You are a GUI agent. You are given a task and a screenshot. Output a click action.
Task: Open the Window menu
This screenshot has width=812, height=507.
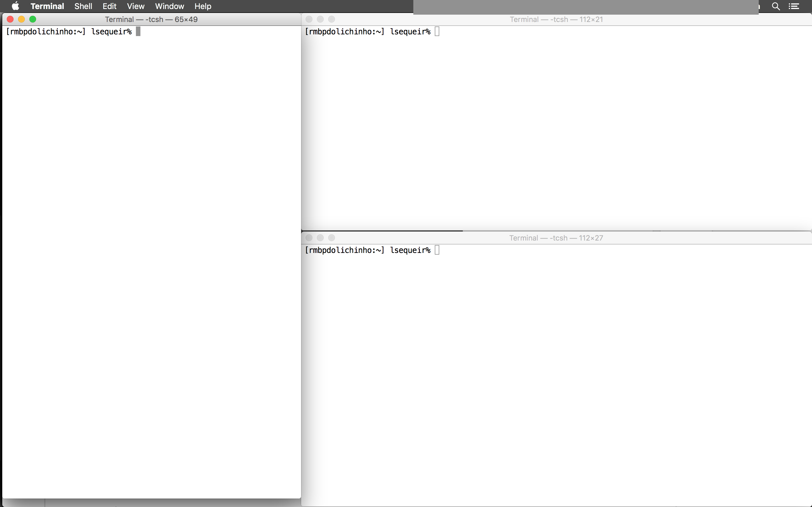click(169, 6)
